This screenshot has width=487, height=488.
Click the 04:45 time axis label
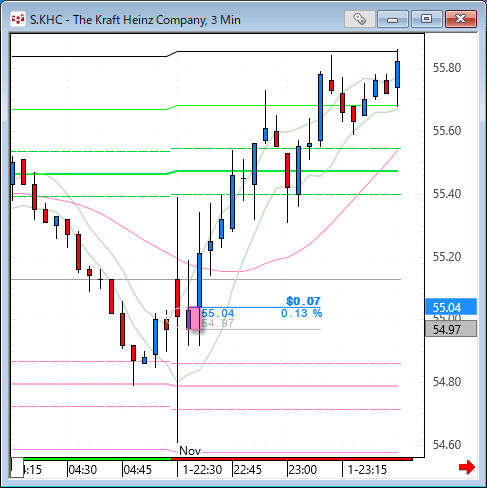(x=138, y=470)
